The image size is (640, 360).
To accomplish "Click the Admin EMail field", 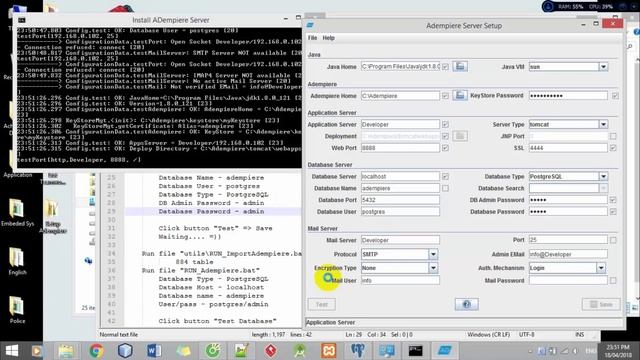I will [568, 254].
